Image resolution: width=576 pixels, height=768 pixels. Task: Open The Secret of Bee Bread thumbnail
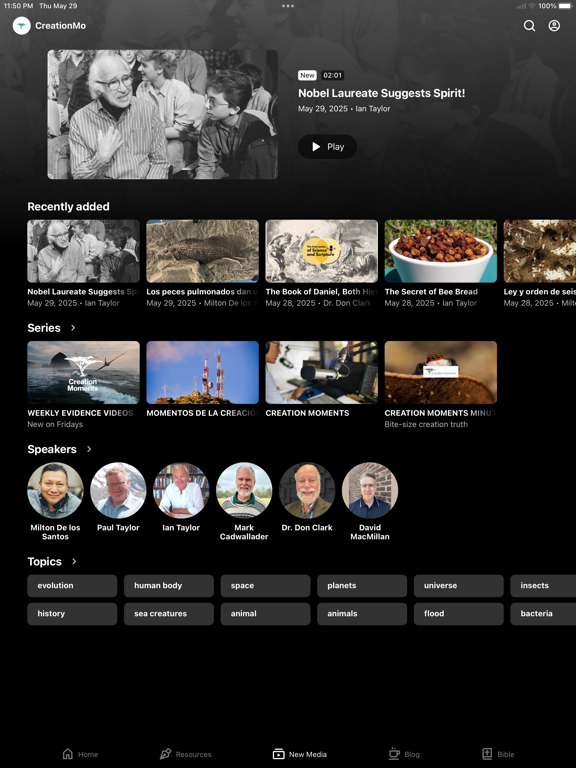click(440, 251)
